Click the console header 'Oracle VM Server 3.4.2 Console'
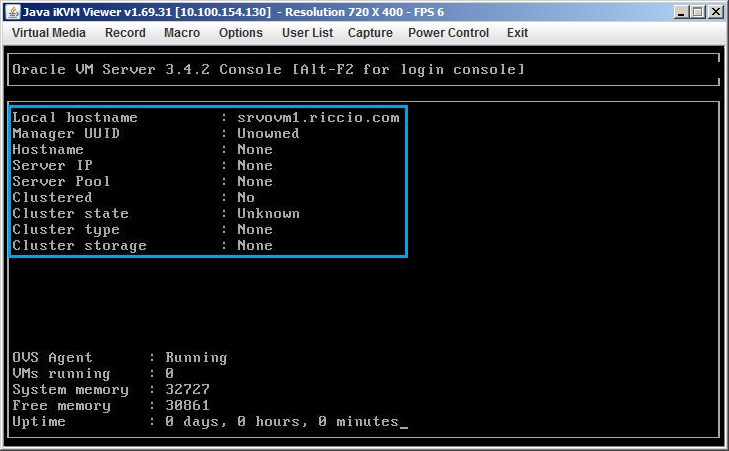Viewport: 729px width, 451px height. tap(146, 69)
